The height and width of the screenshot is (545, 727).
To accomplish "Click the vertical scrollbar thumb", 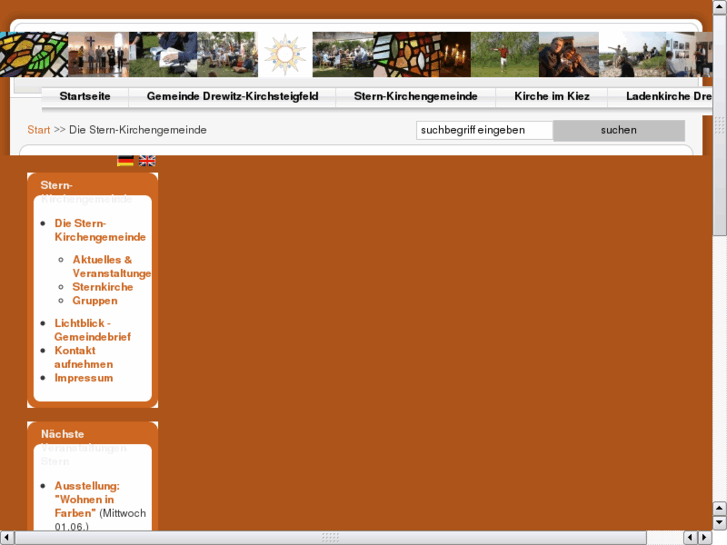I will [720, 125].
